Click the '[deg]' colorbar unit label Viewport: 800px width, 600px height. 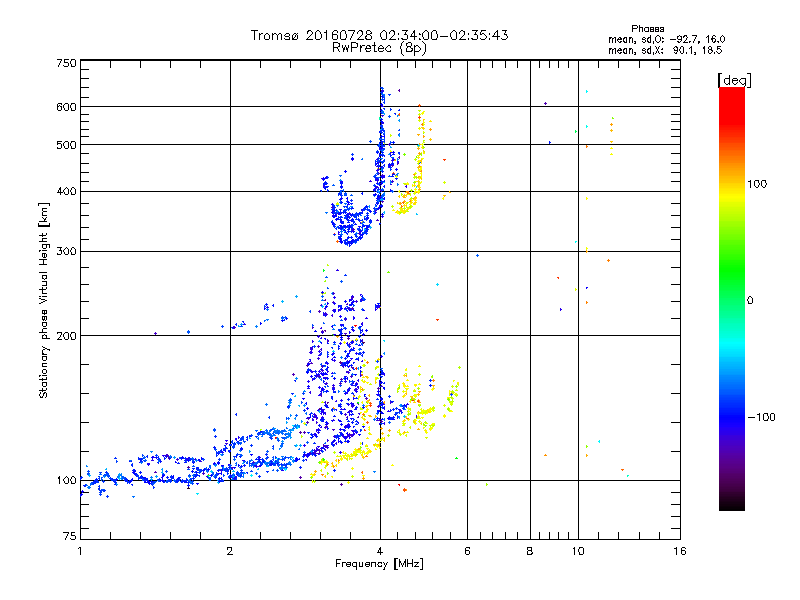(x=734, y=80)
